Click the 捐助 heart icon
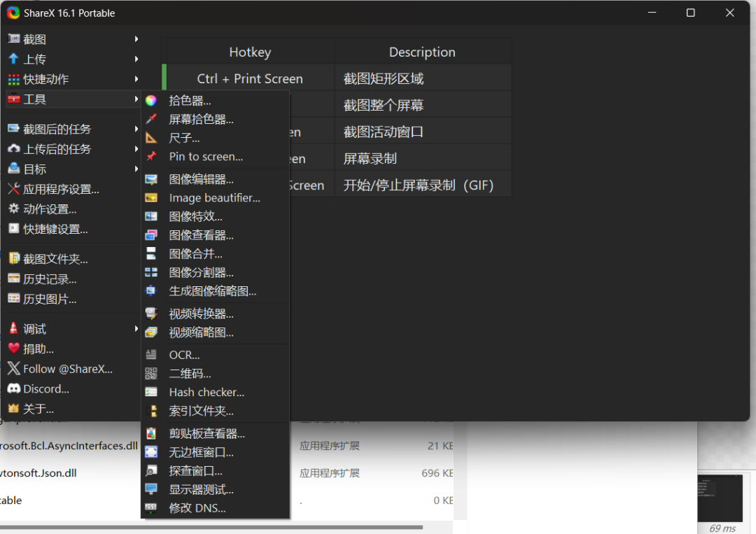 coord(13,349)
